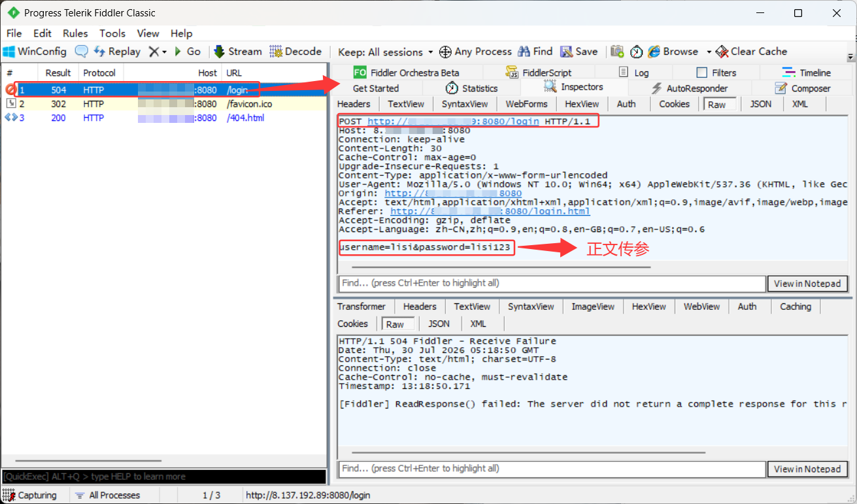Viewport: 857px width, 504px height.
Task: Click the response pane horizontal scrollbar
Action: coord(529,452)
